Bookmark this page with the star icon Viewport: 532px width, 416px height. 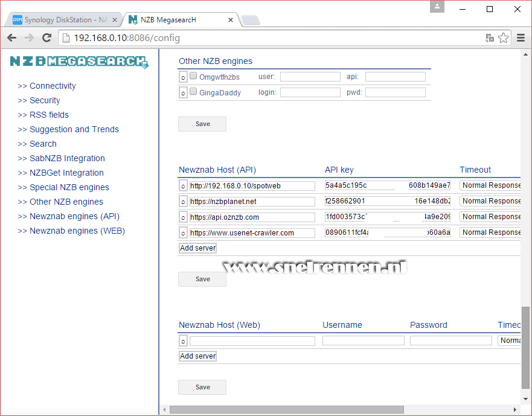tap(504, 37)
